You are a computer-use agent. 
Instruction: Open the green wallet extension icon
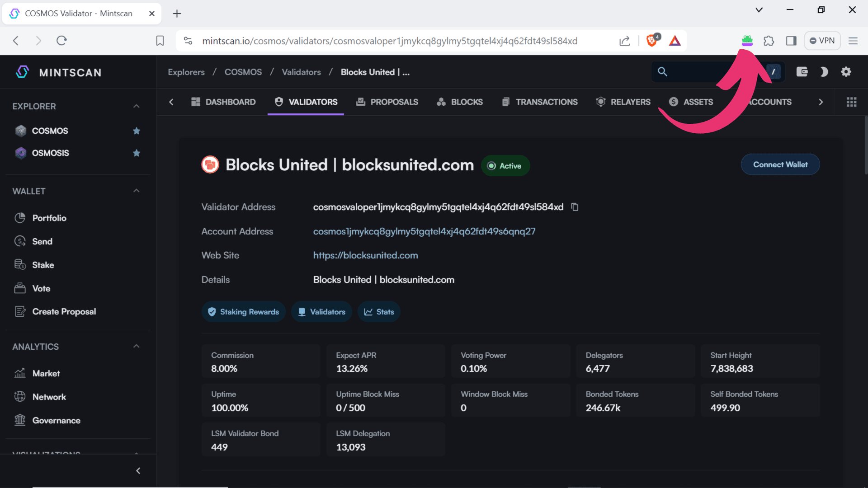click(747, 41)
